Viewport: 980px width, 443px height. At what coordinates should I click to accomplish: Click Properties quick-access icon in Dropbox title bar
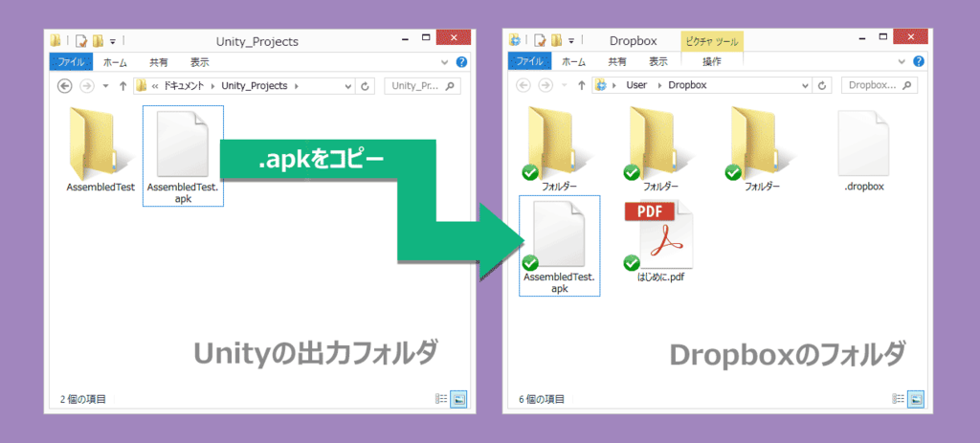click(540, 41)
